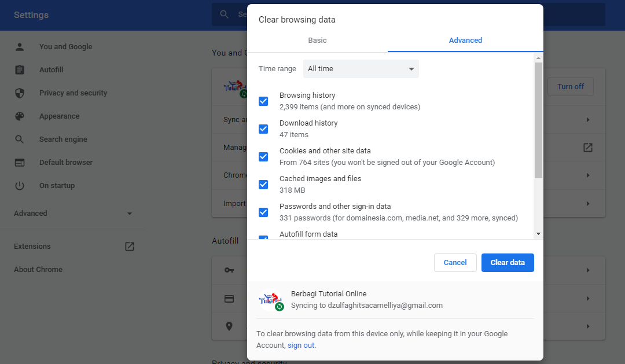Click the Search settings input field
Viewport: 625px width, 364px height.
coord(408,14)
